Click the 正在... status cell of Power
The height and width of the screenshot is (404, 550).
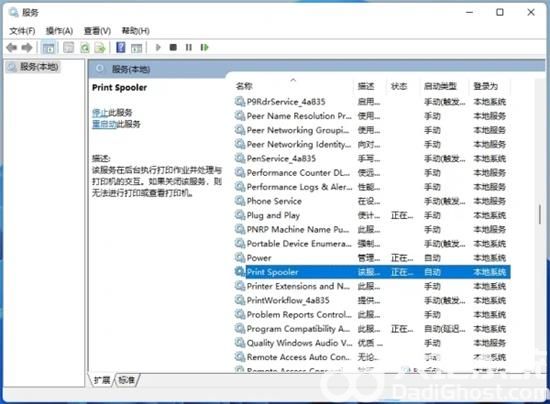pyautogui.click(x=402, y=258)
